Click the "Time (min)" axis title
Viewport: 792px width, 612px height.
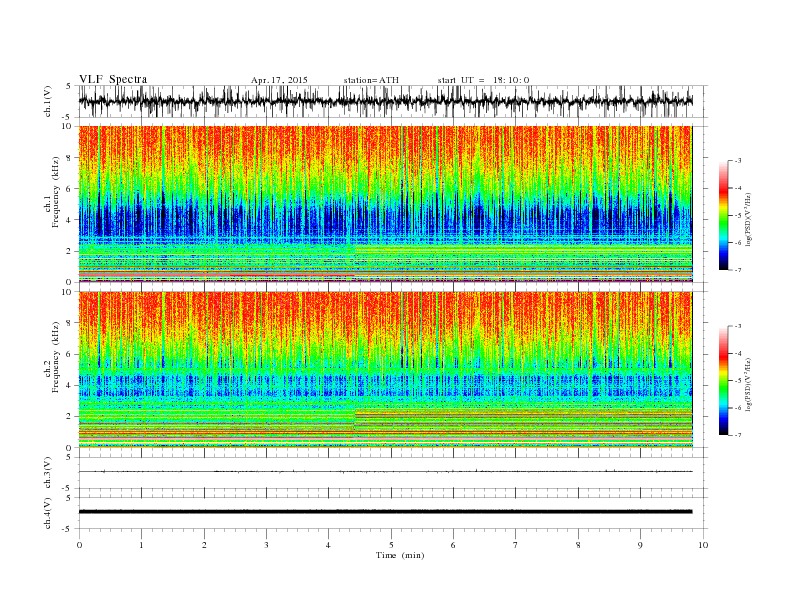(400, 555)
